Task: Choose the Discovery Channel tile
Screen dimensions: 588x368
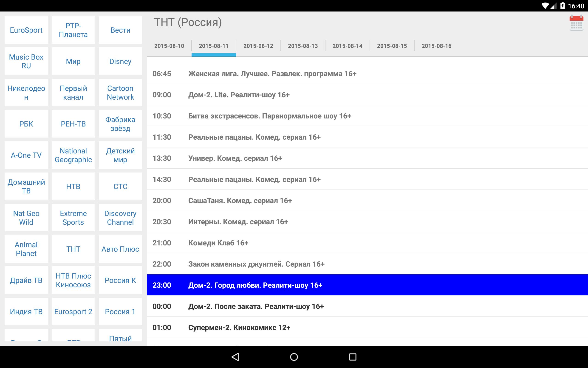Action: (120, 218)
